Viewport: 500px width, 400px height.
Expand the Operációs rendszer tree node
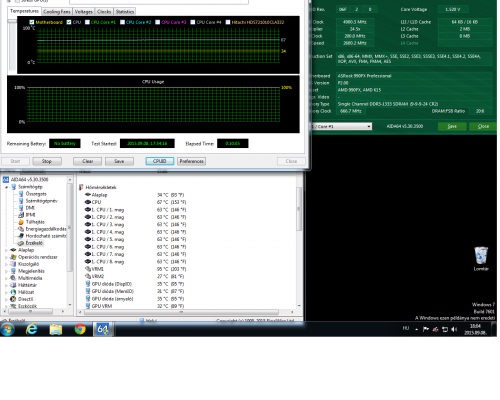(x=7, y=257)
